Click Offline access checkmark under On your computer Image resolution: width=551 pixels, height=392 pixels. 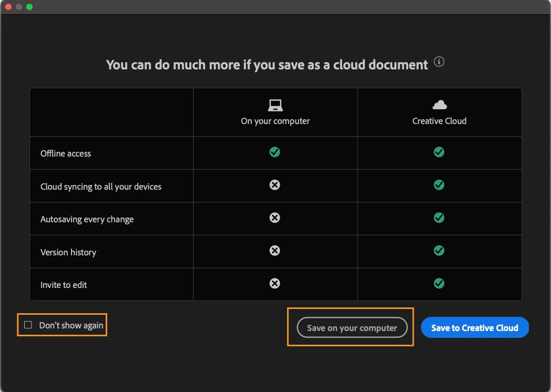275,152
